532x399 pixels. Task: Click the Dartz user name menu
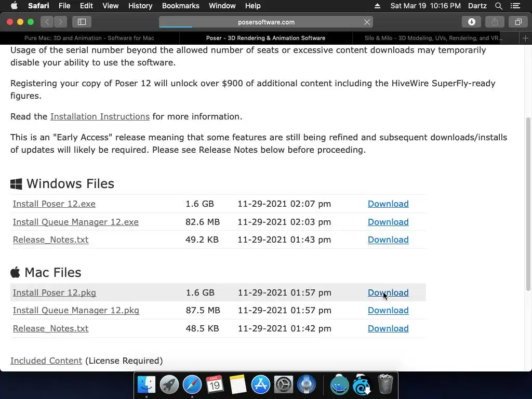(477, 6)
